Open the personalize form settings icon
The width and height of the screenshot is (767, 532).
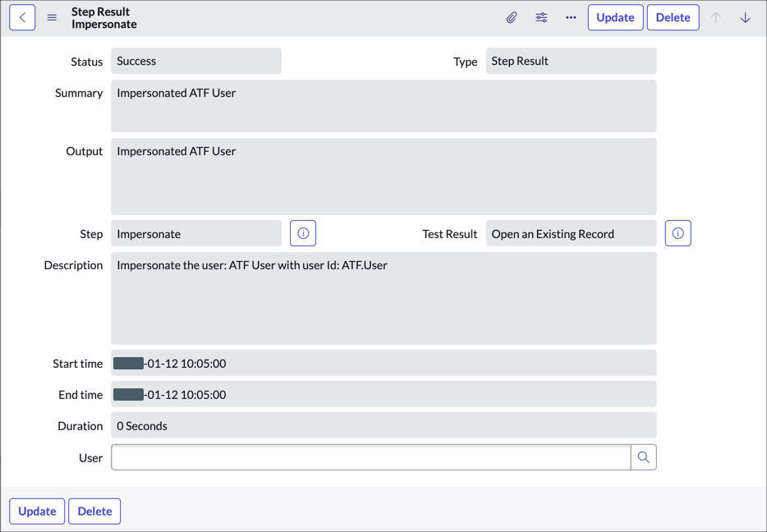coord(541,16)
